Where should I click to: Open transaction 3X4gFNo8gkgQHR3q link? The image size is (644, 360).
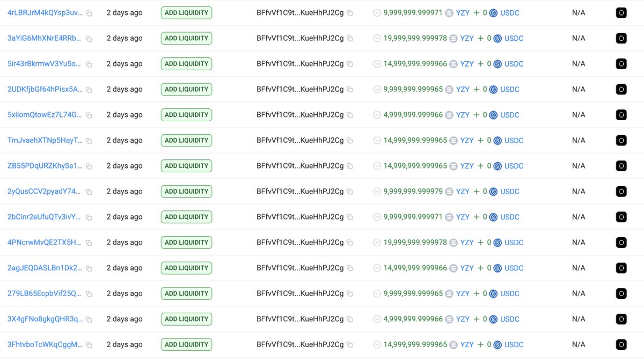[45, 318]
